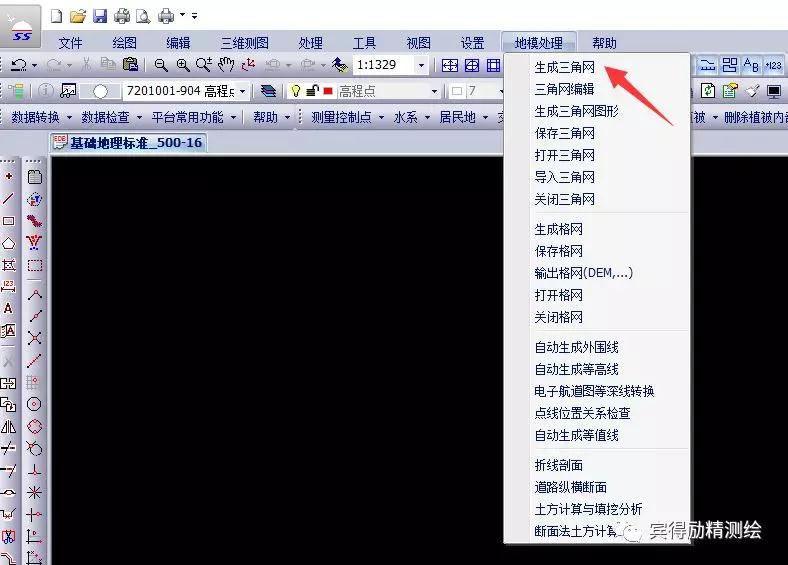This screenshot has width=788, height=565.
Task: Open the 三维测图 menu
Action: pyautogui.click(x=244, y=43)
